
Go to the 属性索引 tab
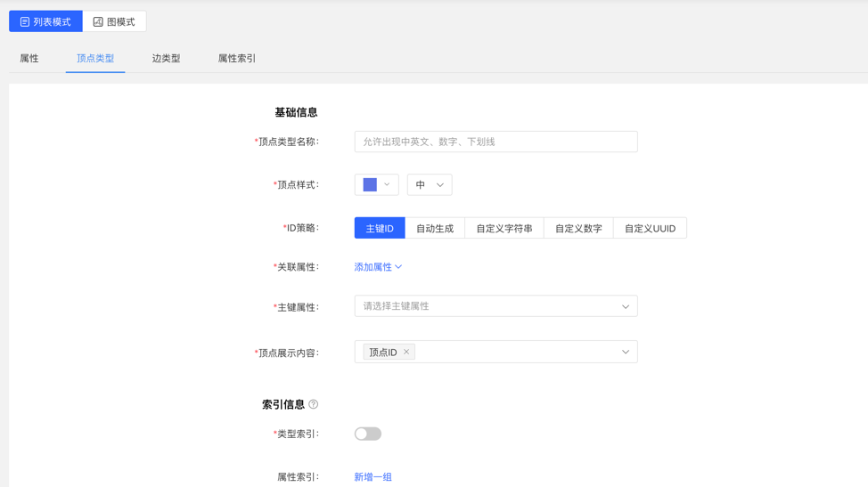click(237, 59)
